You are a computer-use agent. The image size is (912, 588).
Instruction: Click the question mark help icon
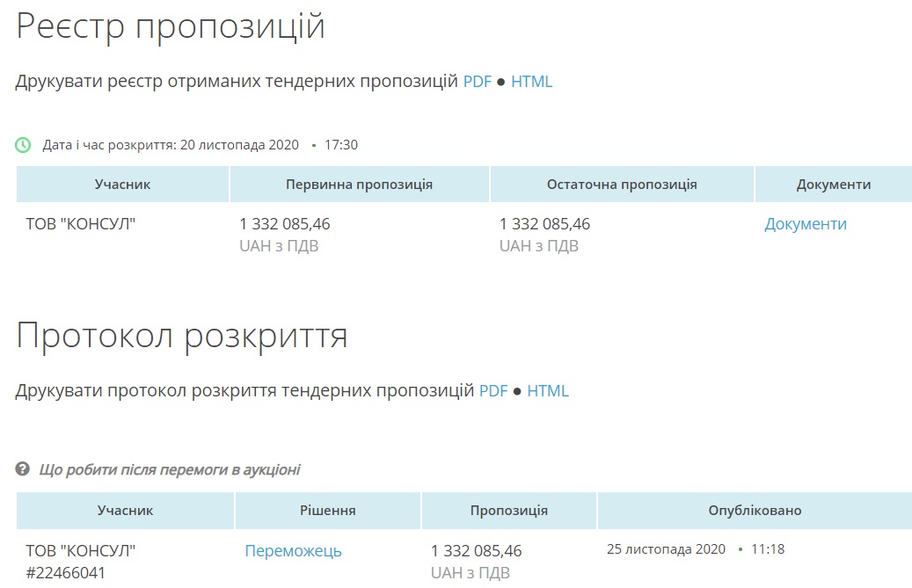point(22,468)
